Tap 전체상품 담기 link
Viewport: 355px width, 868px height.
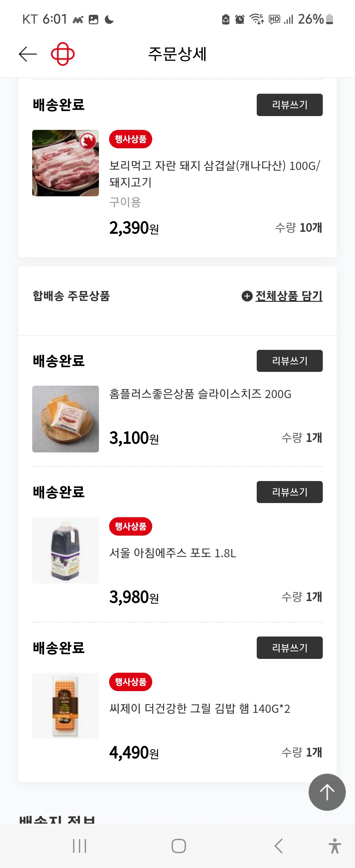tap(289, 296)
